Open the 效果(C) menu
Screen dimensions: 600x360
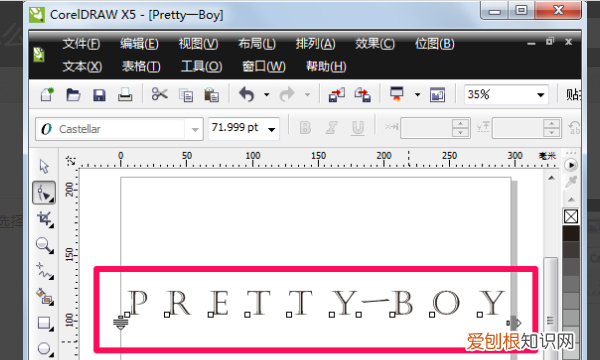[x=375, y=44]
